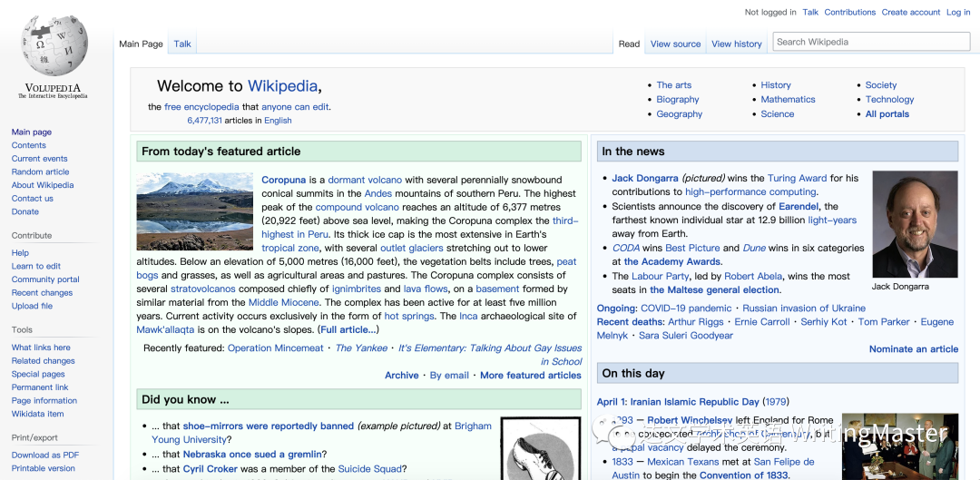Load a Random article
The image size is (980, 480).
(x=40, y=171)
